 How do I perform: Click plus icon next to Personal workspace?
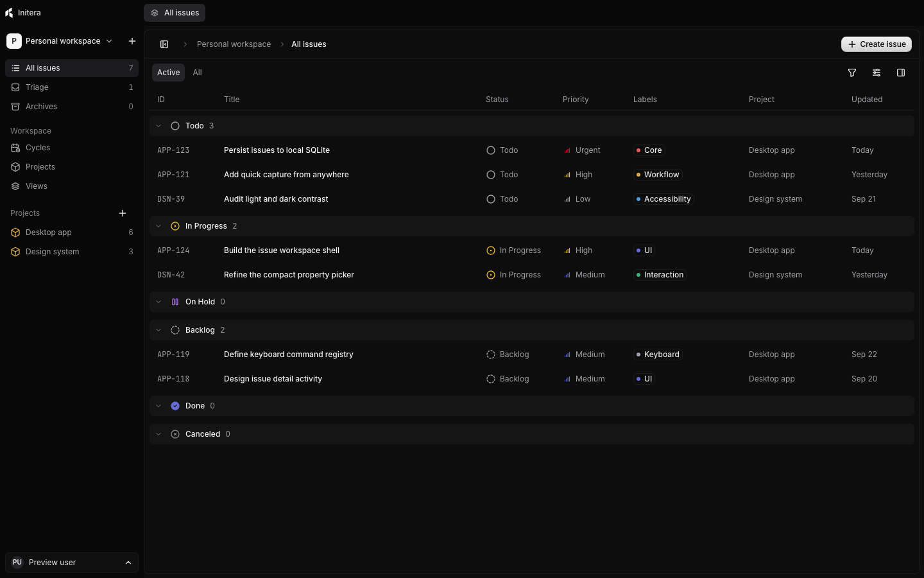[132, 41]
